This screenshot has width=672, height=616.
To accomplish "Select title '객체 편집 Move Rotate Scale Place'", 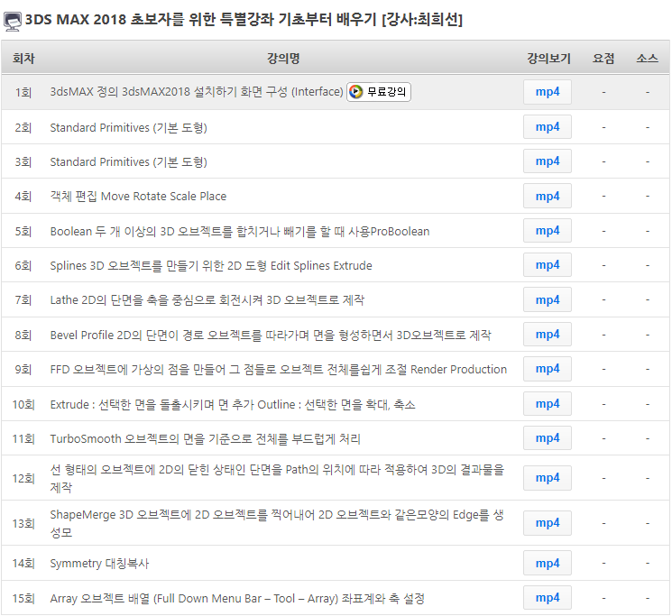I will tap(138, 197).
